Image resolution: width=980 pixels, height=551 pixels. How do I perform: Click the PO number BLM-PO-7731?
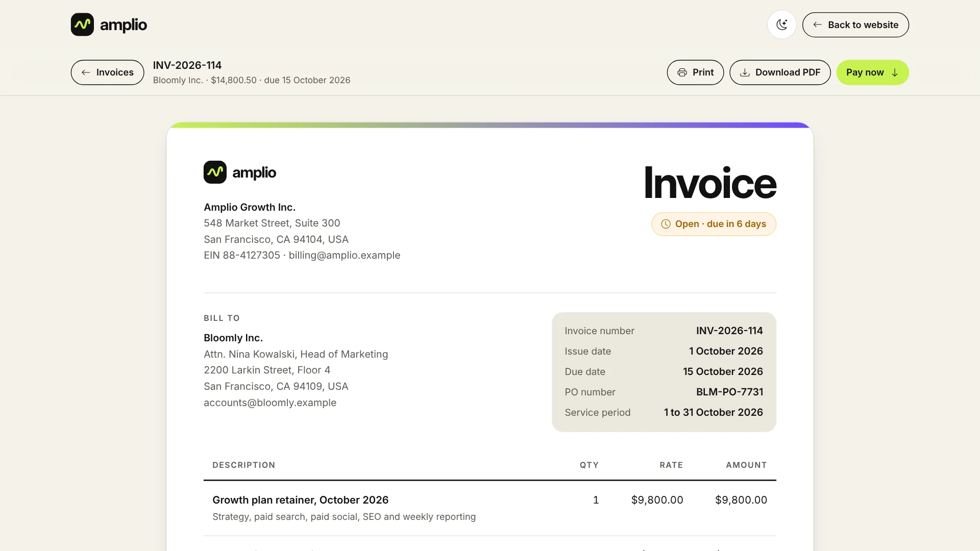729,392
